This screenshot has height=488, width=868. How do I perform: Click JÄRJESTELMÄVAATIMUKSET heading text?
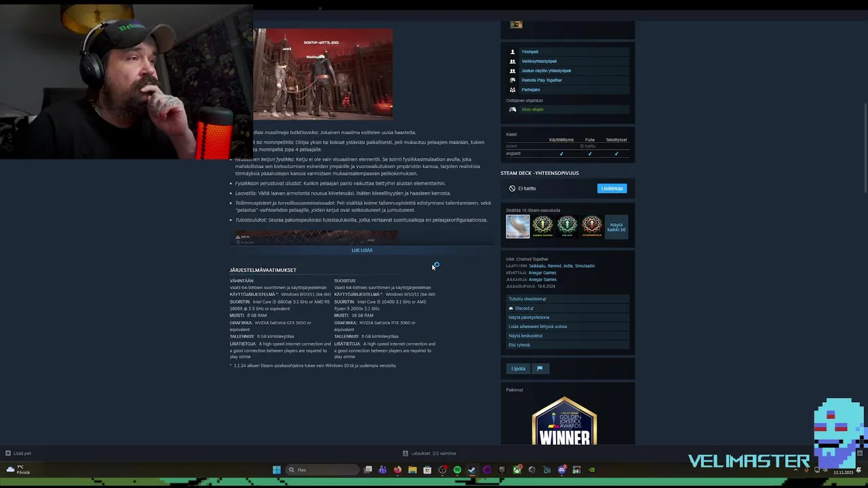click(x=263, y=270)
